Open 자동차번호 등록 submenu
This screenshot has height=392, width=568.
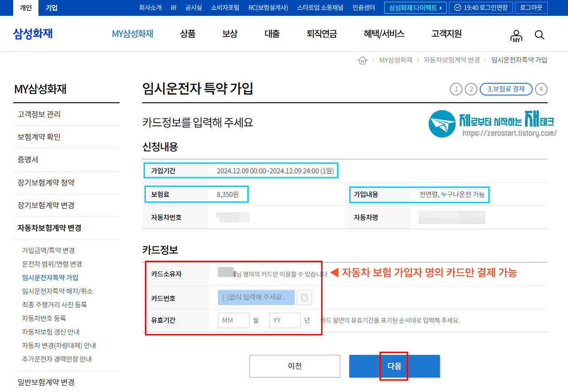coord(44,318)
